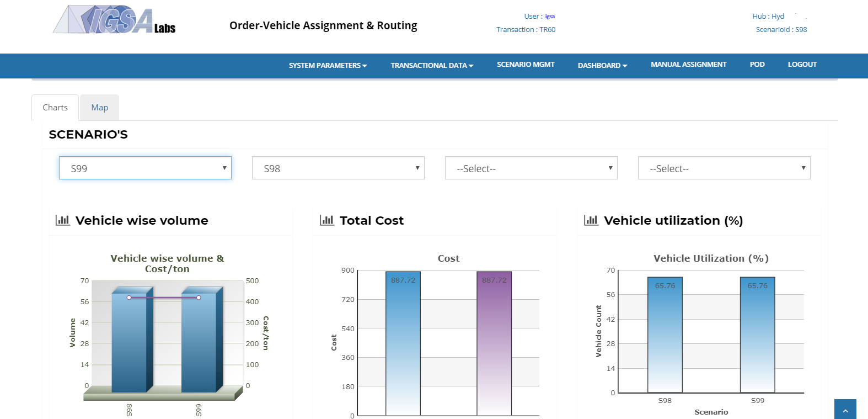The image size is (868, 419).
Task: Click the Total Cost chart icon
Action: coord(327,220)
